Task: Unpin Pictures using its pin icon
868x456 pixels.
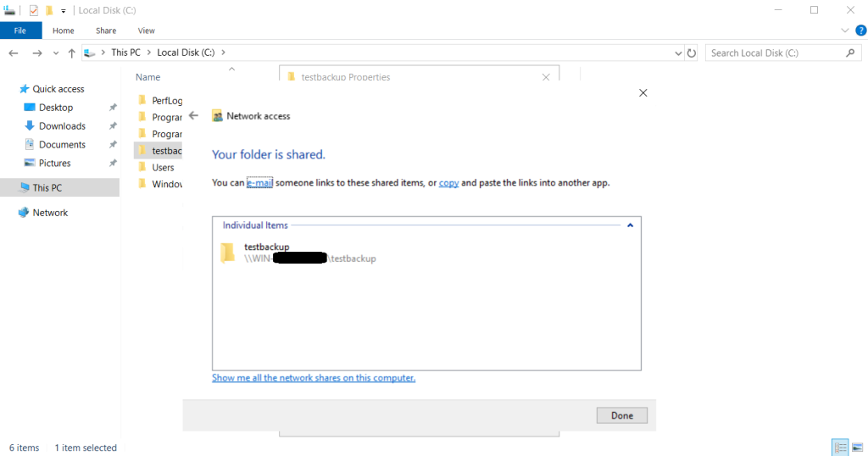Action: pyautogui.click(x=113, y=164)
